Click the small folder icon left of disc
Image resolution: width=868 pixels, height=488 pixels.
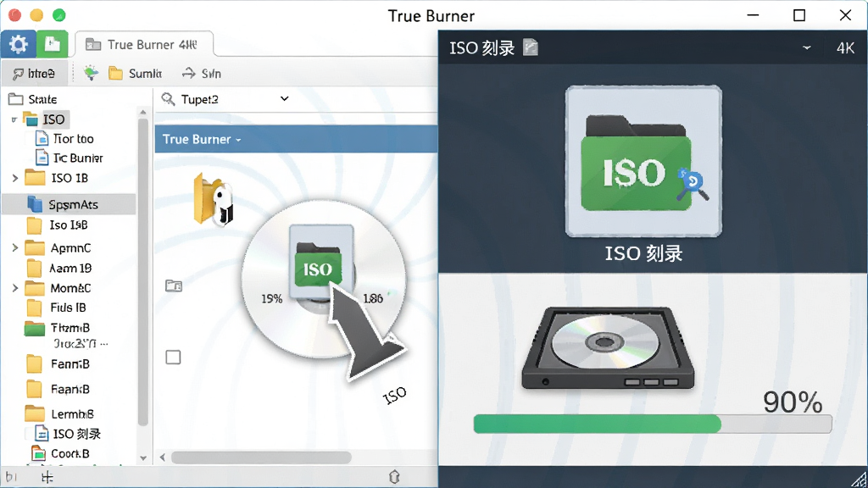click(174, 286)
